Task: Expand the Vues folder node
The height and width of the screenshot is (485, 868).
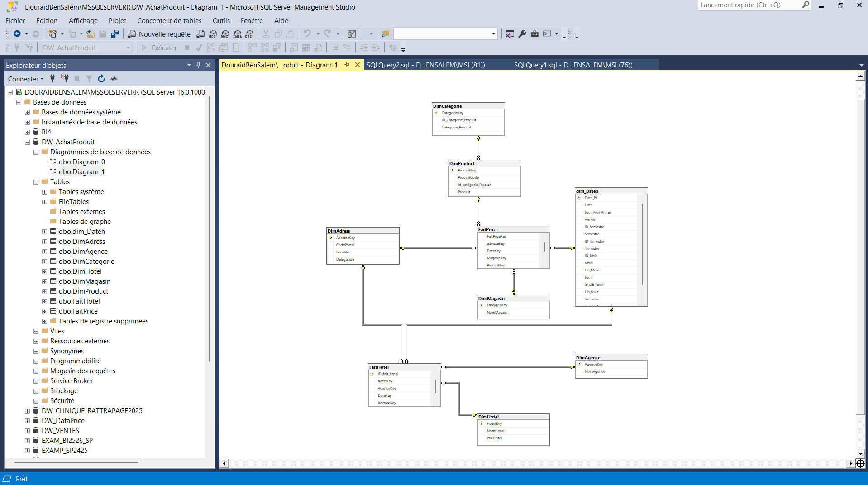Action: pyautogui.click(x=36, y=331)
